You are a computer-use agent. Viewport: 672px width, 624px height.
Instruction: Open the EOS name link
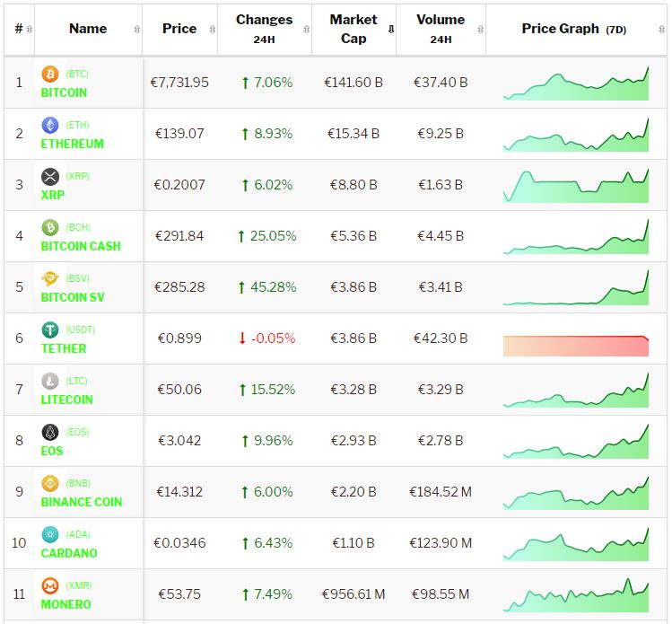click(x=52, y=451)
